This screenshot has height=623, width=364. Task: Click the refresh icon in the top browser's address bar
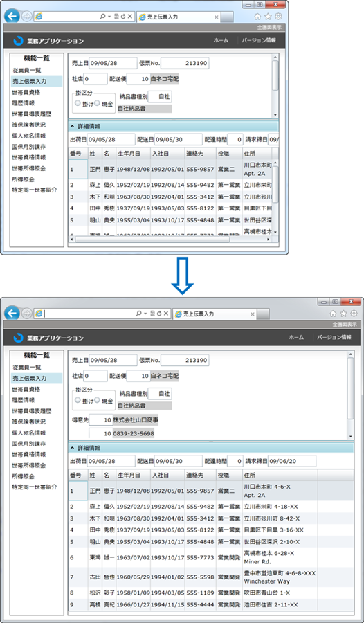click(123, 17)
